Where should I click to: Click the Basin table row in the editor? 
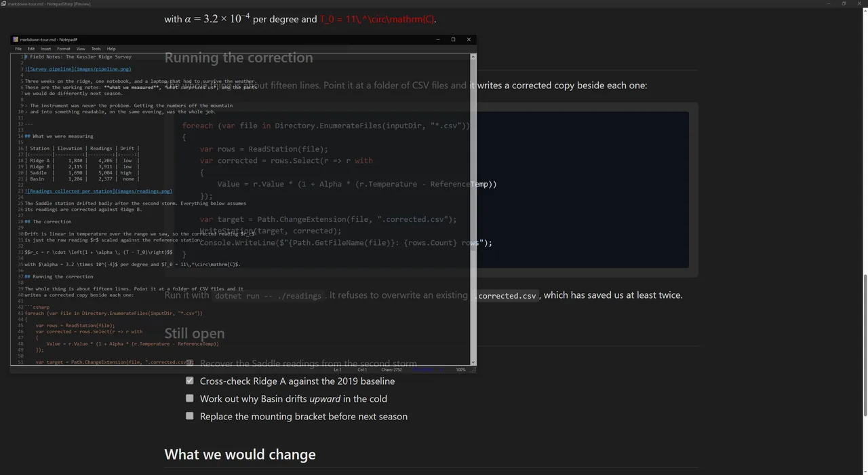[x=82, y=178]
